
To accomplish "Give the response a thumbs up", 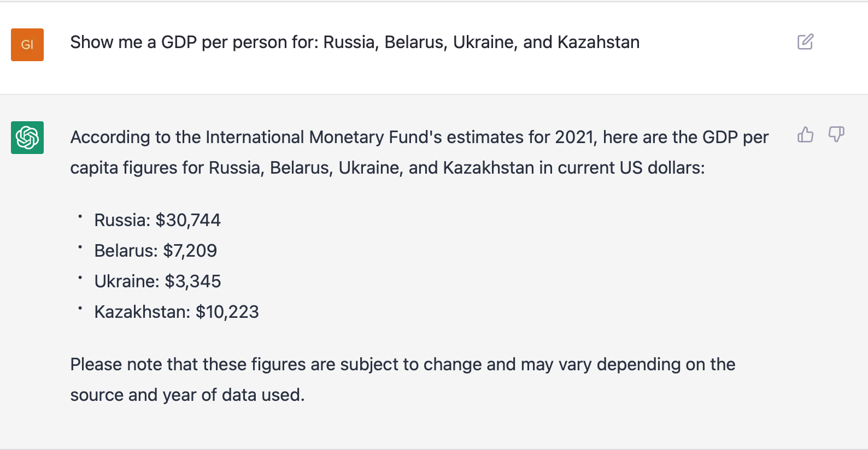I will tap(805, 134).
